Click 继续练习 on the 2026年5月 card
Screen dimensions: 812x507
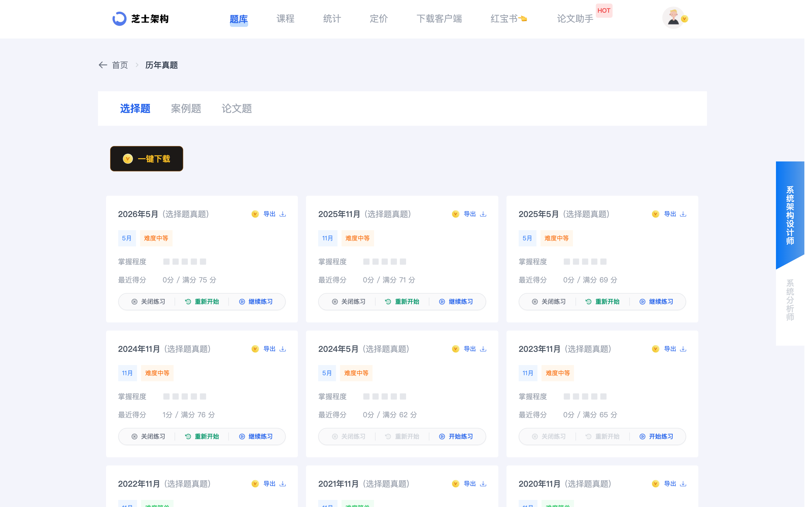click(256, 301)
